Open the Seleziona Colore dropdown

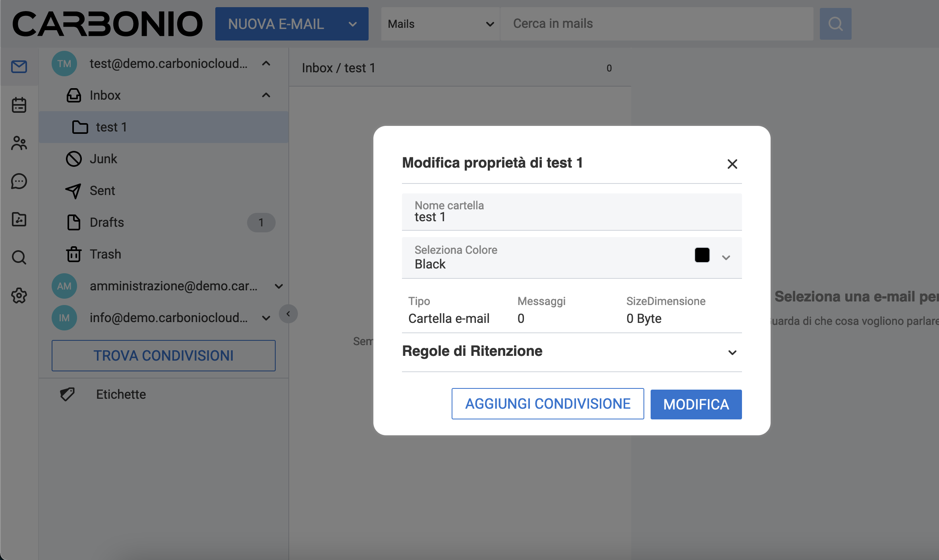726,258
